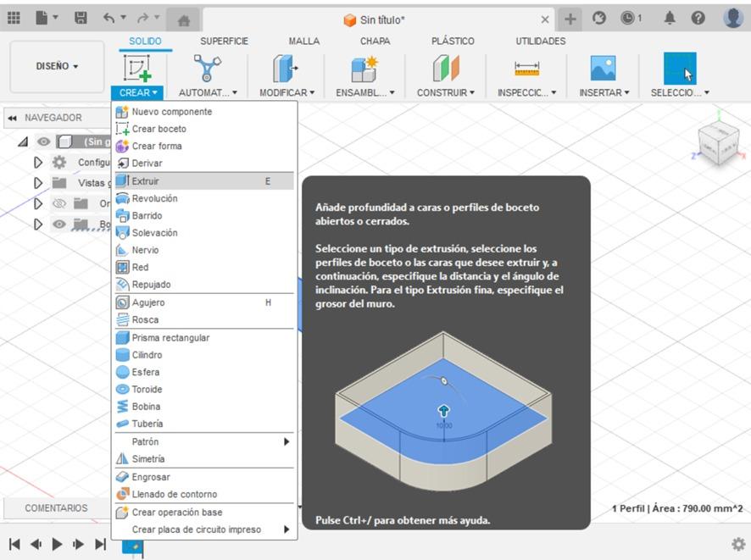The image size is (751, 560).
Task: Open the CREAR dropdown menu
Action: click(138, 92)
